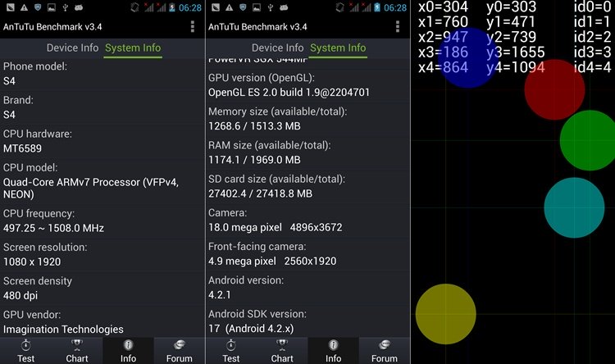Tap the id4=4 pointer readout
615x364 pixels.
(592, 67)
